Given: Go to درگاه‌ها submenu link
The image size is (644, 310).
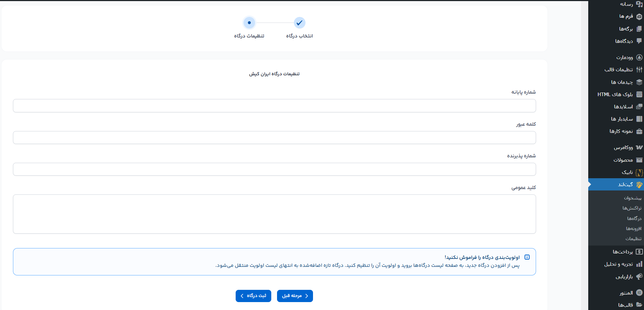Looking at the screenshot, I should click(634, 219).
